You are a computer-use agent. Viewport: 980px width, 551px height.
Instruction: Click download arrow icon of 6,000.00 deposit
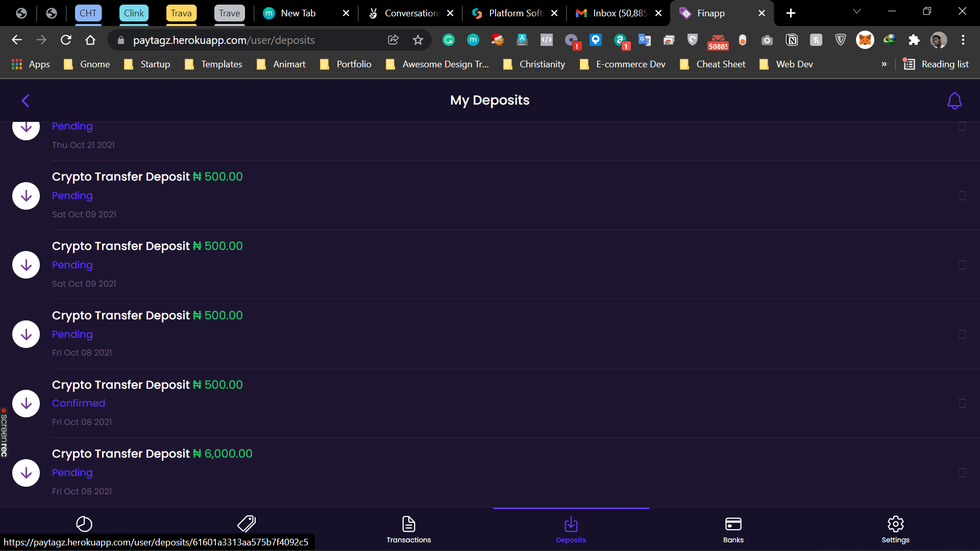pos(26,473)
